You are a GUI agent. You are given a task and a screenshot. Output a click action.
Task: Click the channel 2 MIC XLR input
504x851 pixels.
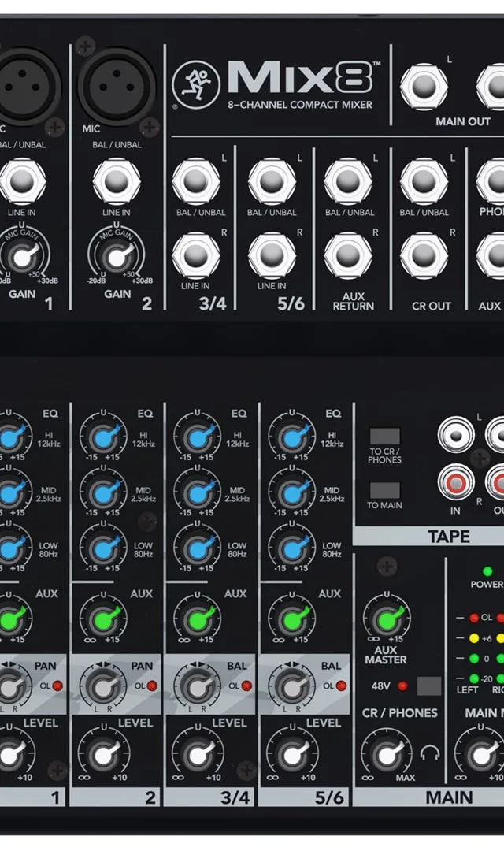pos(117,87)
